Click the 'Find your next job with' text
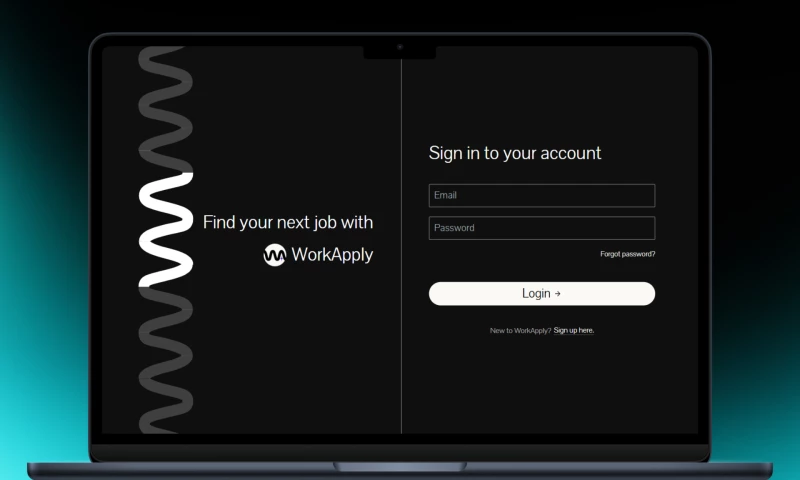This screenshot has width=800, height=480. [288, 222]
